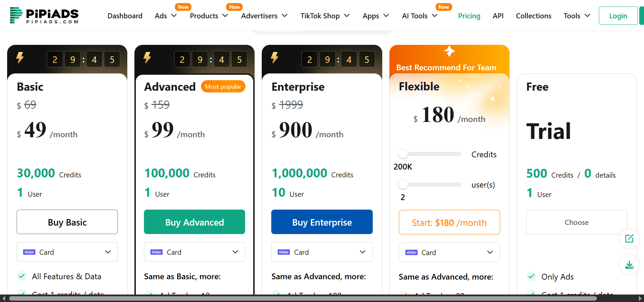Go to the Pricing page

pos(469,16)
